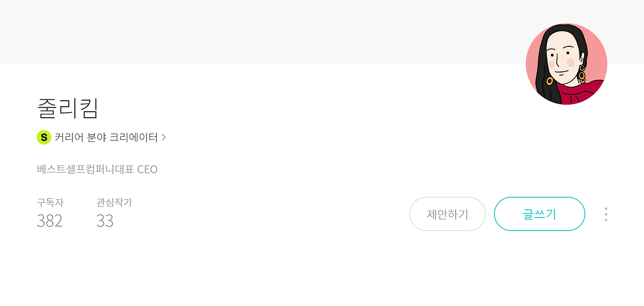Click 글쓰기 to write a new post
The image size is (644, 306).
[539, 214]
